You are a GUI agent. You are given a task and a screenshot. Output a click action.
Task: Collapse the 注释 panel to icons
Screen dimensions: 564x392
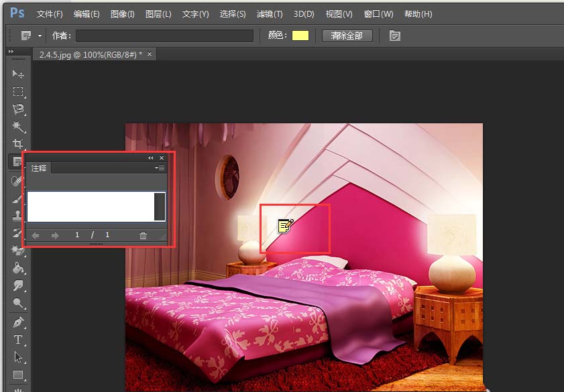(150, 158)
